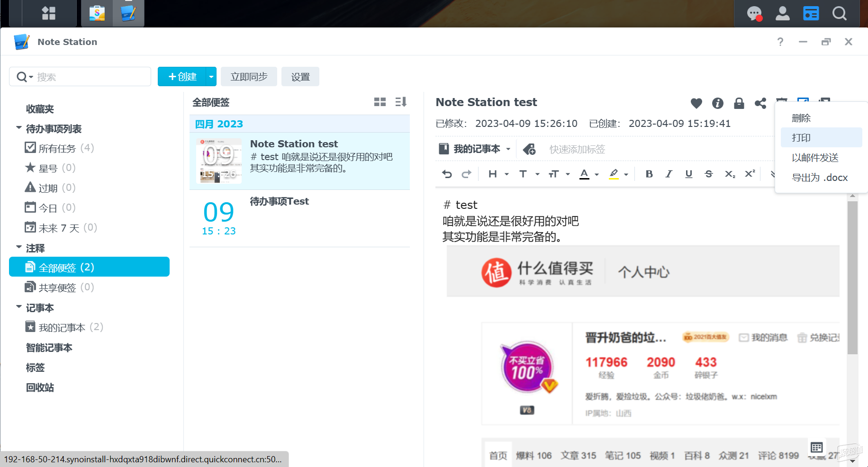The height and width of the screenshot is (467, 868).
Task: Switch note list to thumbnail view
Action: tap(380, 102)
